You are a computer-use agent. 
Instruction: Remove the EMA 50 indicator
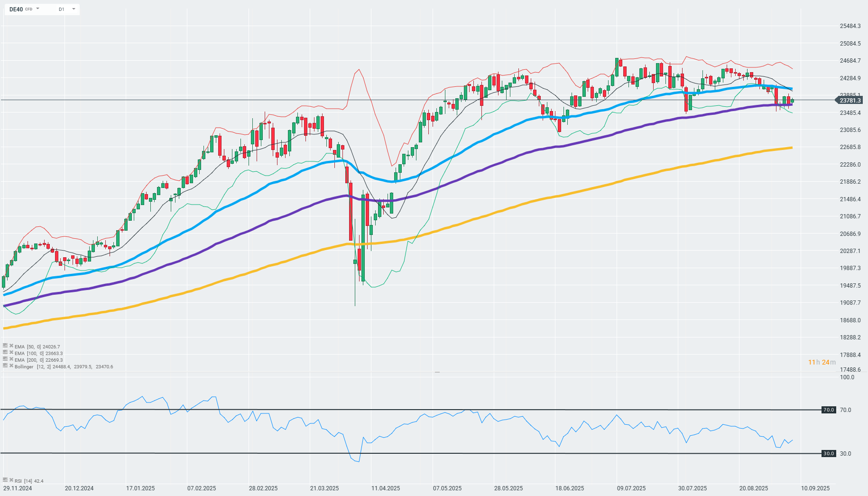pyautogui.click(x=11, y=346)
